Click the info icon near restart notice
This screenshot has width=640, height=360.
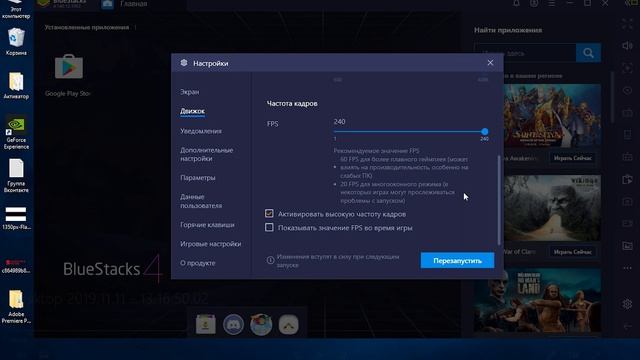coord(270,260)
